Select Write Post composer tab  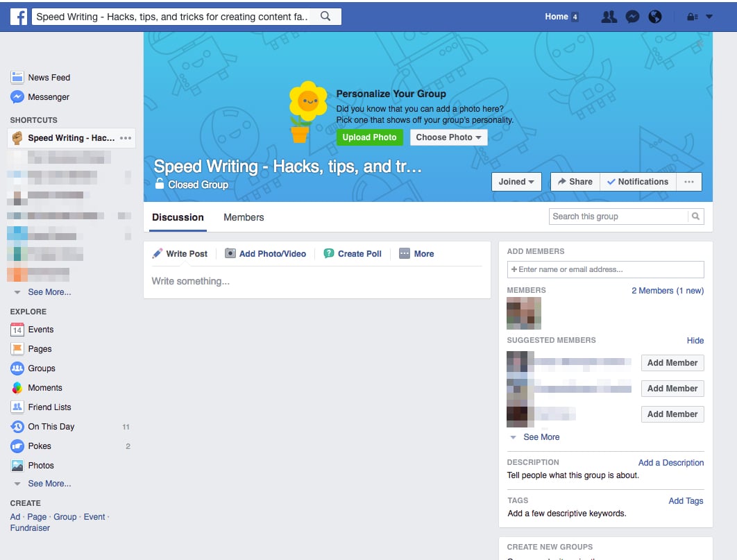click(x=180, y=254)
